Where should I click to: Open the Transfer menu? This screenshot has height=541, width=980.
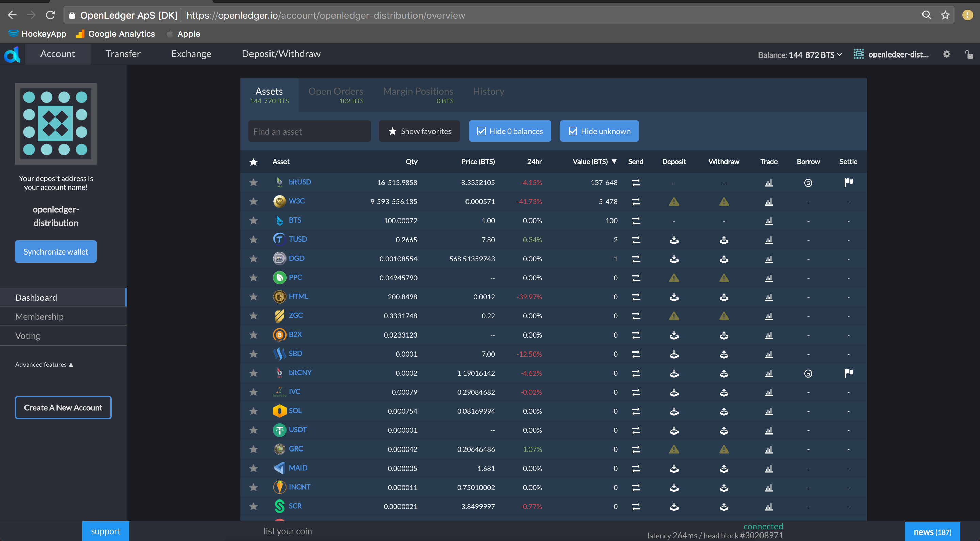[123, 54]
